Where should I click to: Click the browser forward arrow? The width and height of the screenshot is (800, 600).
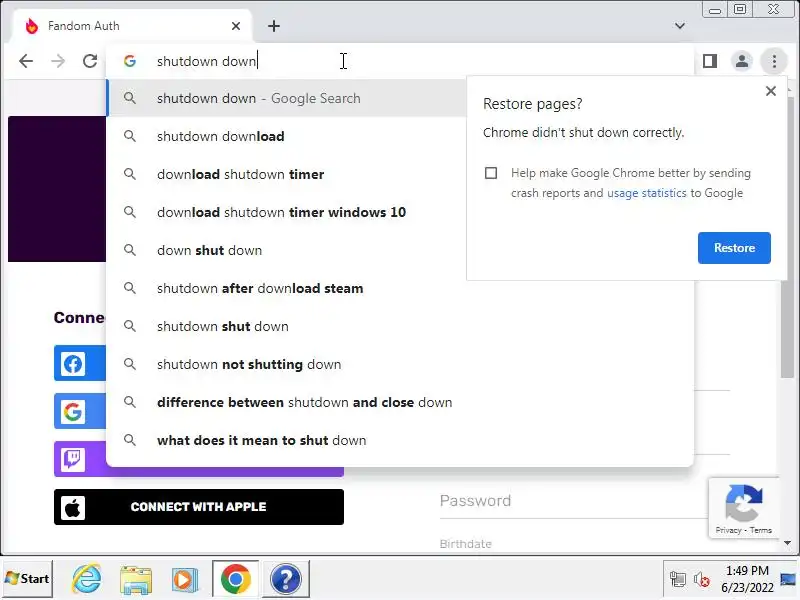tap(58, 61)
